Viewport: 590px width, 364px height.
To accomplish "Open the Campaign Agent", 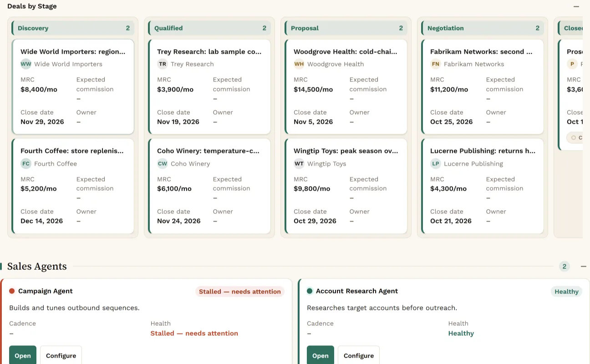I will [23, 355].
